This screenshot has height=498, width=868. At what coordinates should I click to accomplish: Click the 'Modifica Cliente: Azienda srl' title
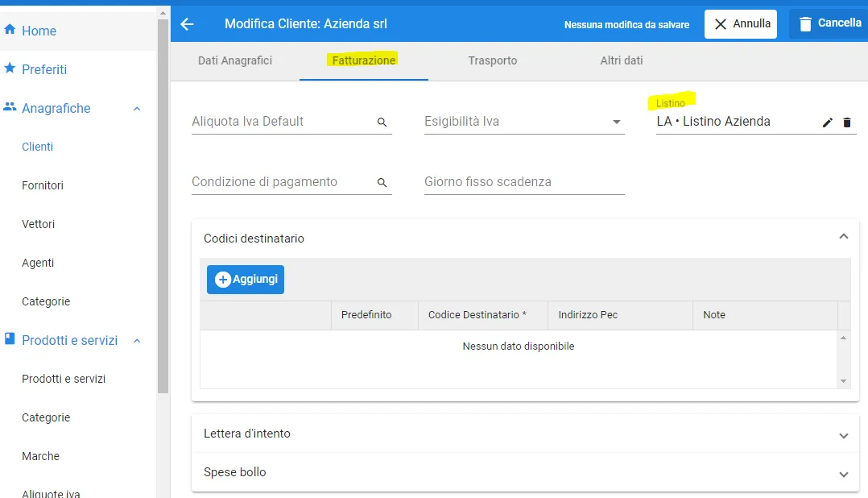point(306,24)
